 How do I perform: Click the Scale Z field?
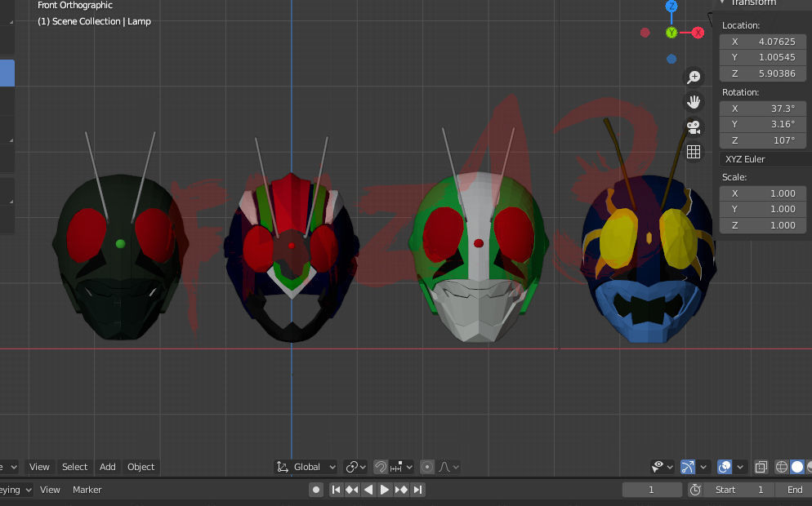pos(763,225)
